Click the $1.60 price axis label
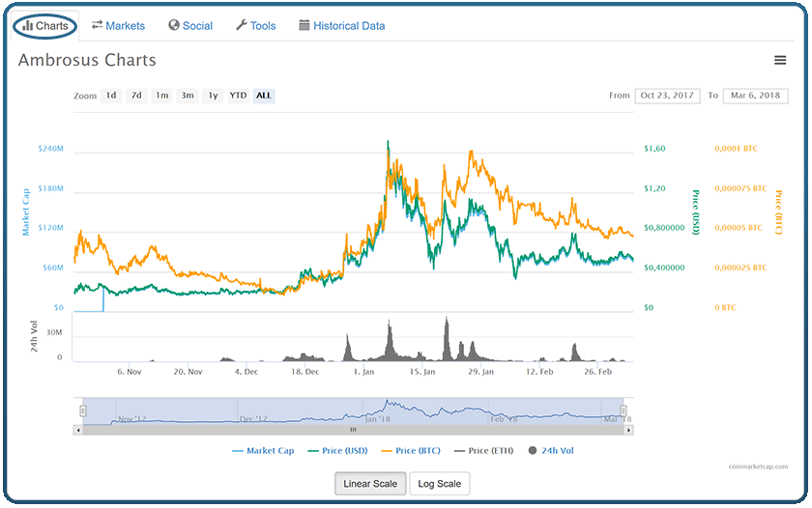Image resolution: width=812 pixels, height=508 pixels. [654, 149]
